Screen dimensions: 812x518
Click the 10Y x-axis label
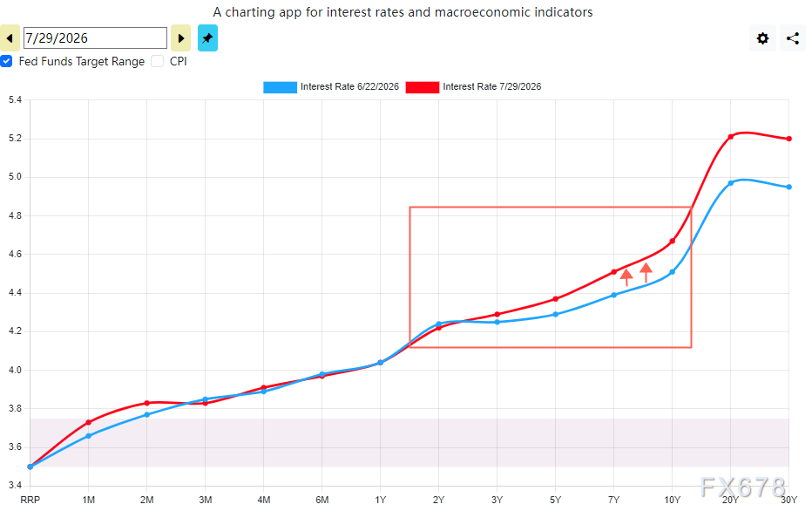point(673,500)
